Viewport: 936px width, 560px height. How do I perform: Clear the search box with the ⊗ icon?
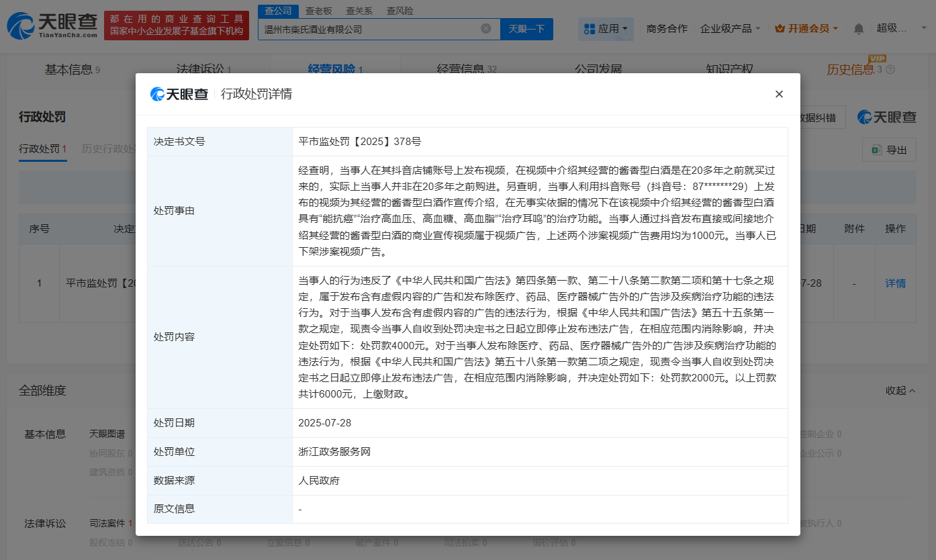(486, 28)
